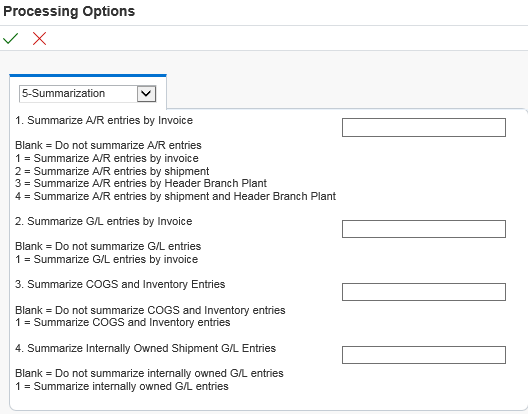Select the 5-Summarization combo box
Viewport: 528px width, 414px height.
(x=88, y=93)
